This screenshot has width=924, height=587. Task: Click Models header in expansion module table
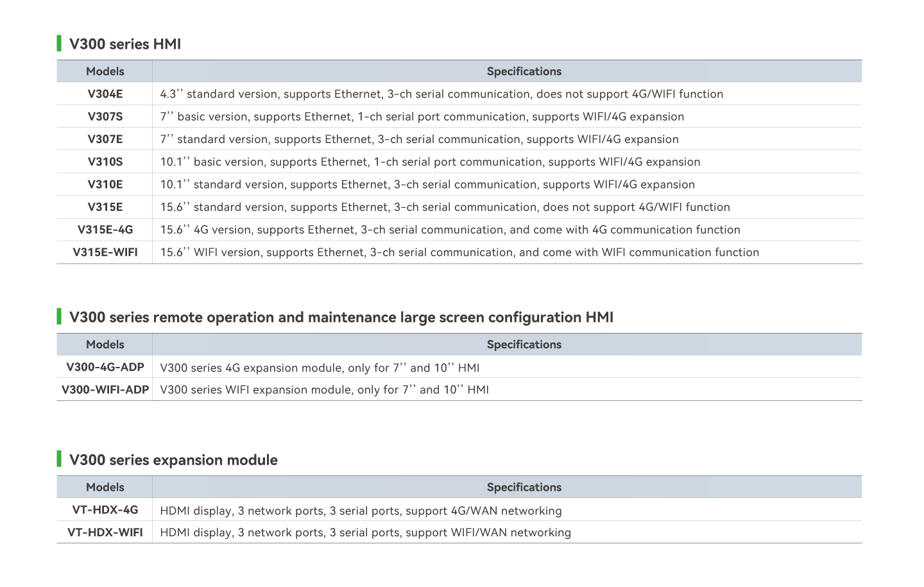click(105, 487)
